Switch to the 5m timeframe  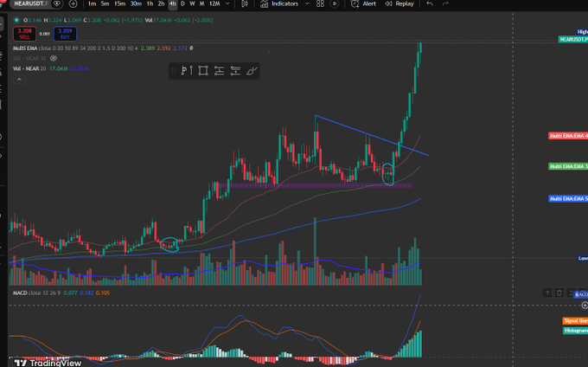tap(105, 3)
